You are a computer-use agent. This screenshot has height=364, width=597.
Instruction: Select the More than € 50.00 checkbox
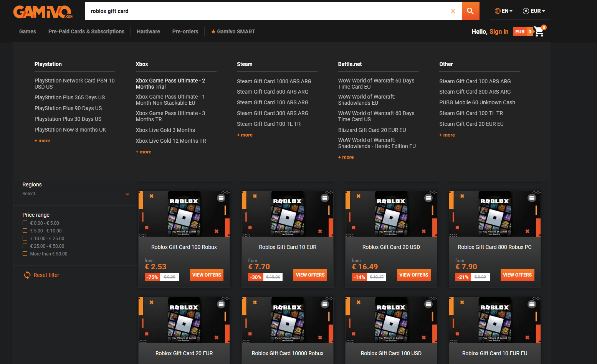[x=25, y=254]
